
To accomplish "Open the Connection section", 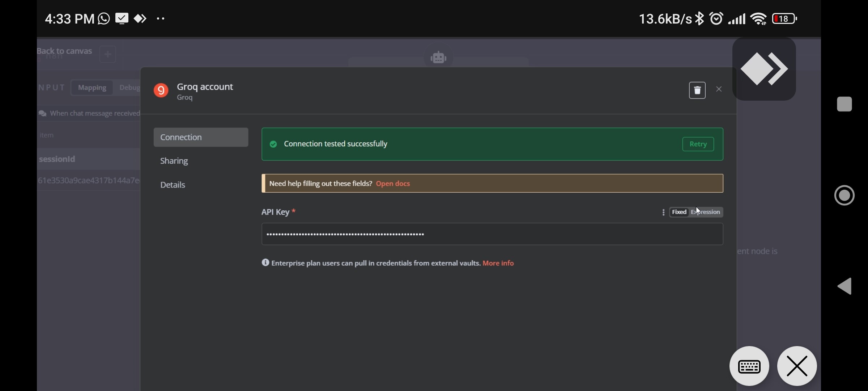I will 201,137.
